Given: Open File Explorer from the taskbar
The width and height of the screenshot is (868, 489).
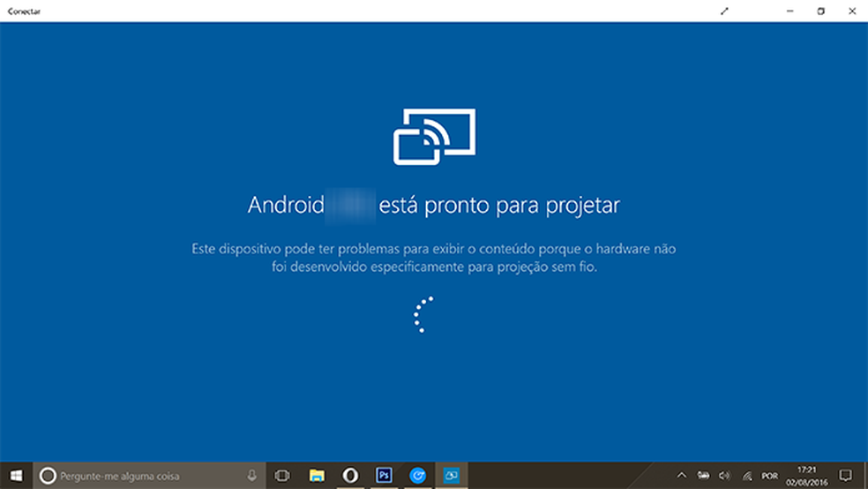Looking at the screenshot, I should tap(317, 476).
